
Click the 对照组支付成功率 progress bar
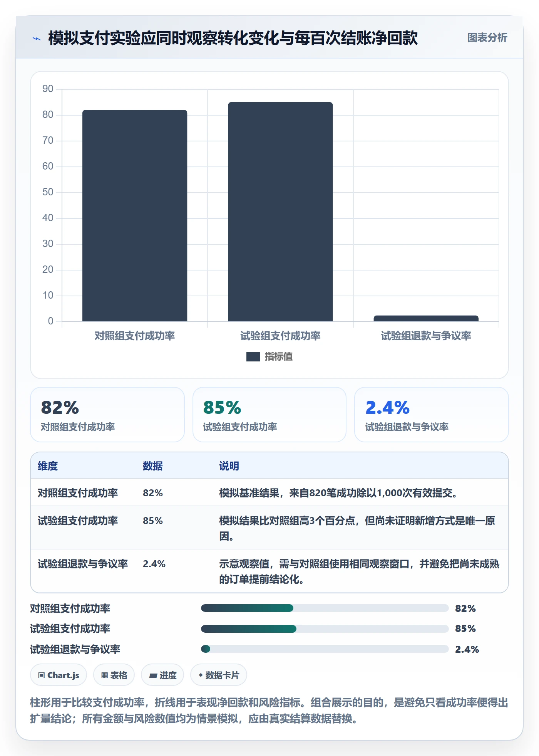tap(325, 608)
